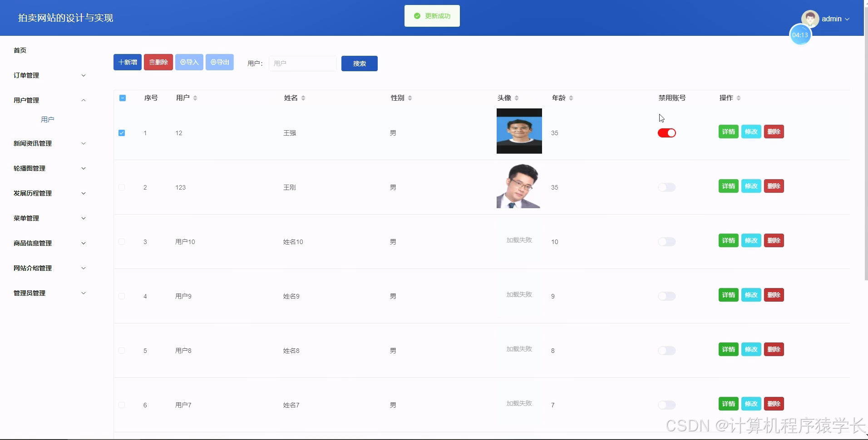Click 详情 button for user 王强
The width and height of the screenshot is (868, 440).
coord(728,132)
